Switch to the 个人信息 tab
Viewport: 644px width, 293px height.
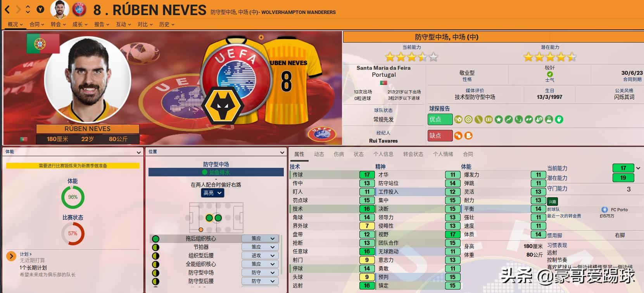pyautogui.click(x=383, y=154)
